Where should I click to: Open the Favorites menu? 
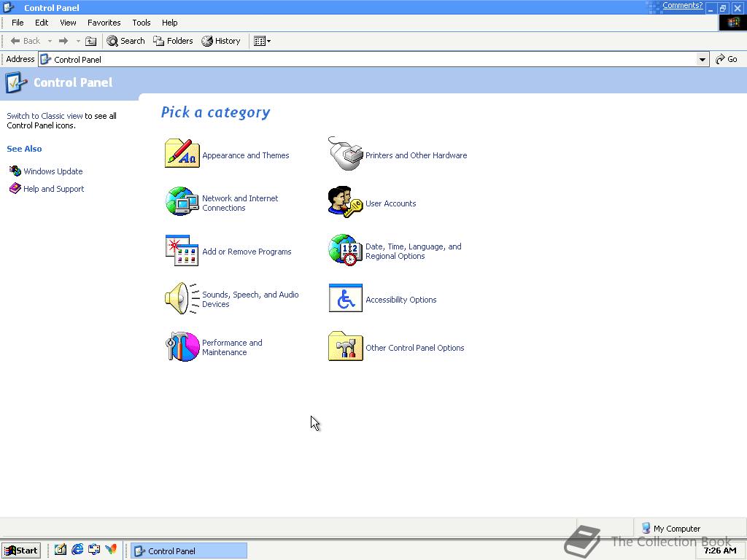104,23
